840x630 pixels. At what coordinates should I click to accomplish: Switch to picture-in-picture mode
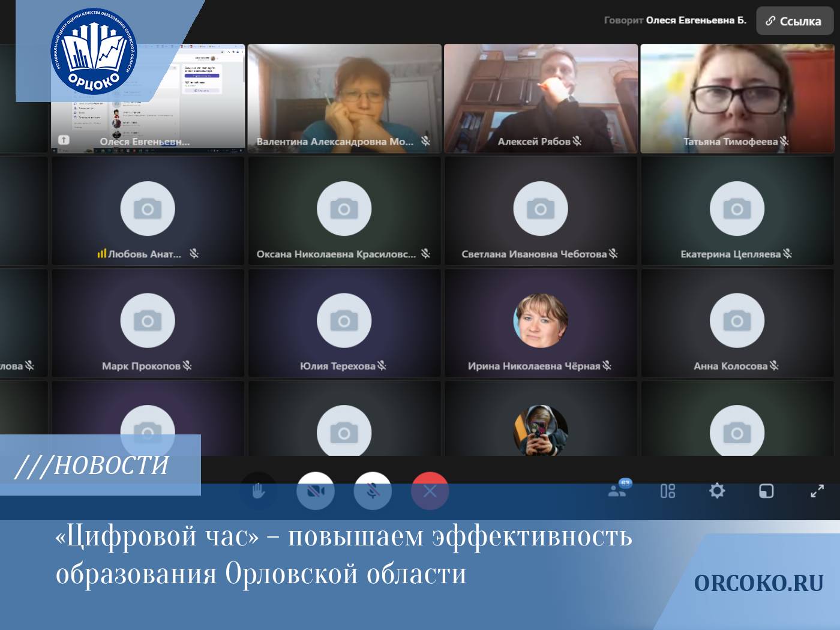pos(766,491)
